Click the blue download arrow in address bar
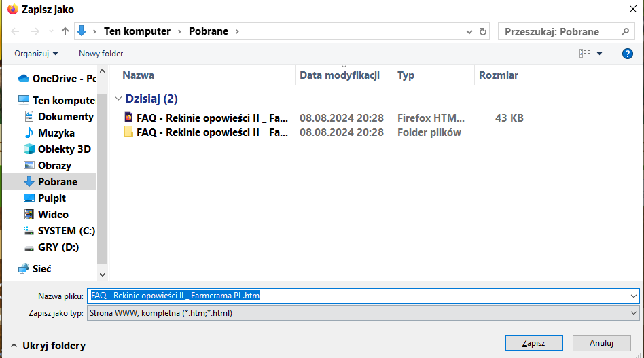The height and width of the screenshot is (358, 644). click(82, 31)
